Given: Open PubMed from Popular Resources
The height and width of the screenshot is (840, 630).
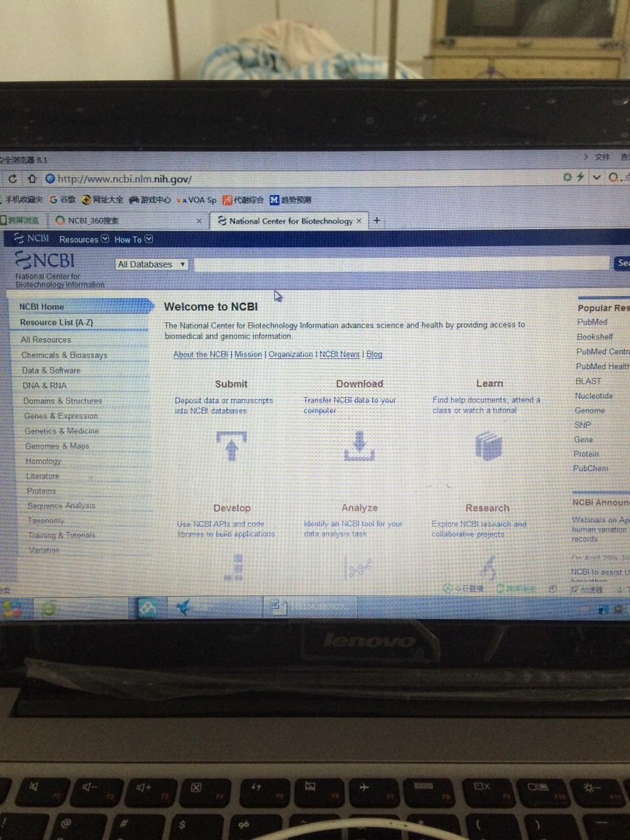Looking at the screenshot, I should [x=592, y=322].
